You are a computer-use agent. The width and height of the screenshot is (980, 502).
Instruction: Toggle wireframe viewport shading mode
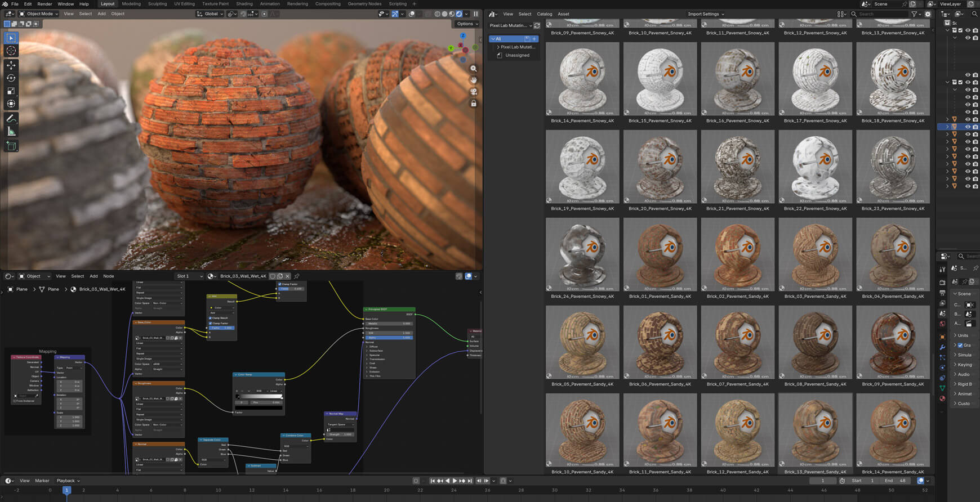click(x=437, y=14)
